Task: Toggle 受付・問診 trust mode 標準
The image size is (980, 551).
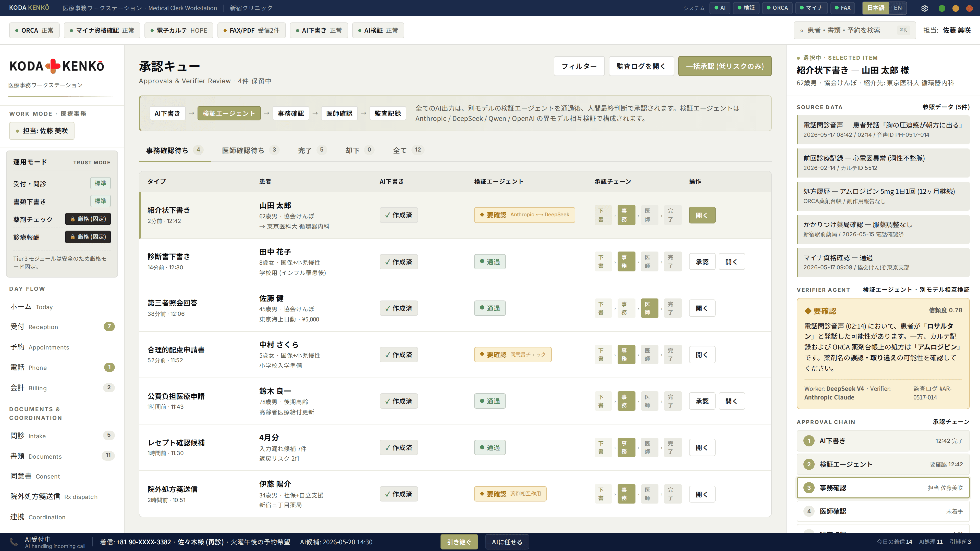Action: pos(101,183)
